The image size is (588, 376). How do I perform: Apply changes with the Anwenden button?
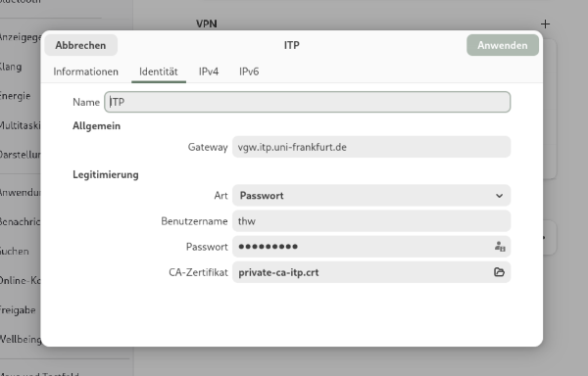pyautogui.click(x=503, y=45)
